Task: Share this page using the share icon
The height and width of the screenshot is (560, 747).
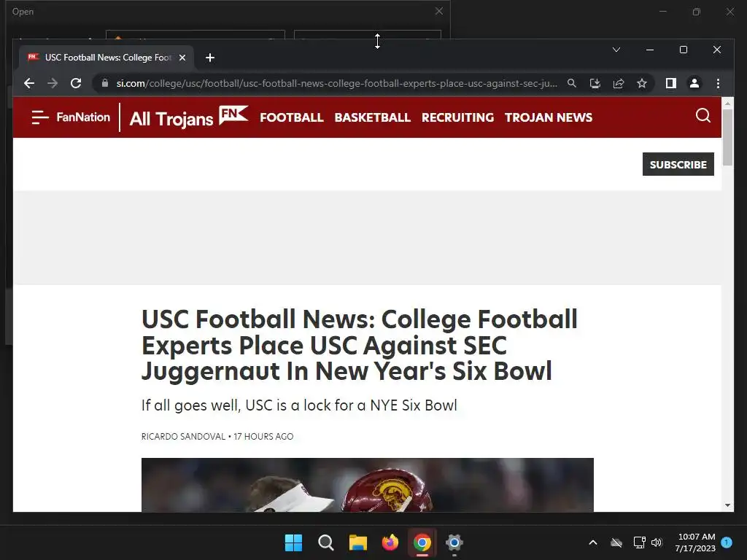Action: click(619, 83)
